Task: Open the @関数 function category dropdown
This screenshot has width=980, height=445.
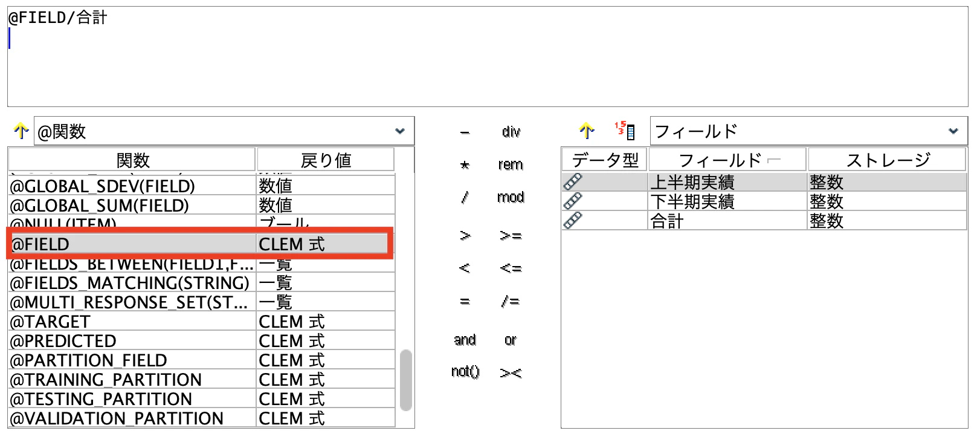Action: click(x=224, y=131)
